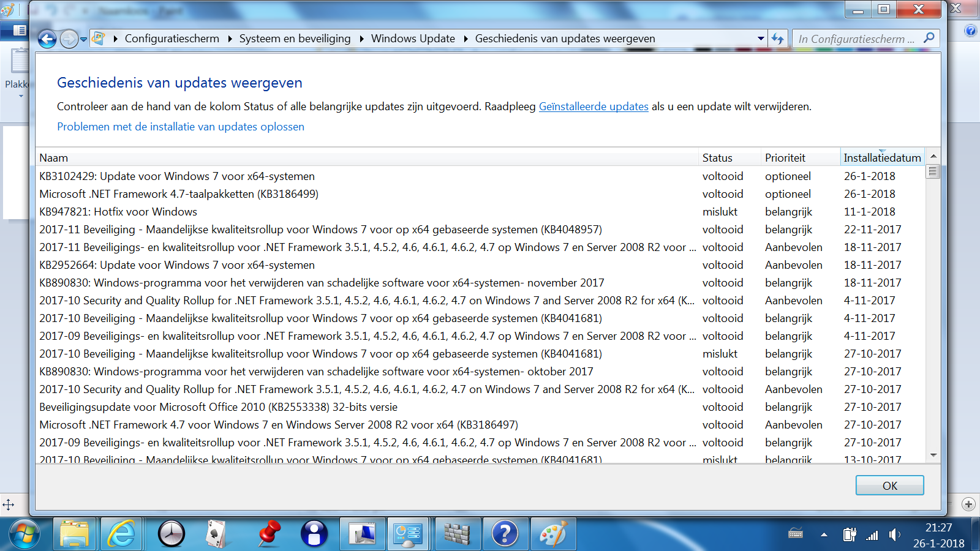Open Windows Explorer from taskbar
This screenshot has width=980, height=551.
click(75, 534)
